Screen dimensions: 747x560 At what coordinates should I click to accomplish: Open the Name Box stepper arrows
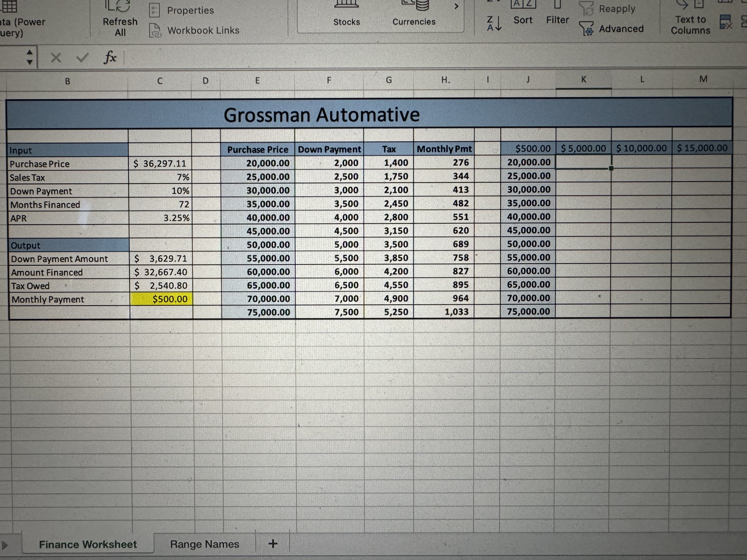point(30,57)
